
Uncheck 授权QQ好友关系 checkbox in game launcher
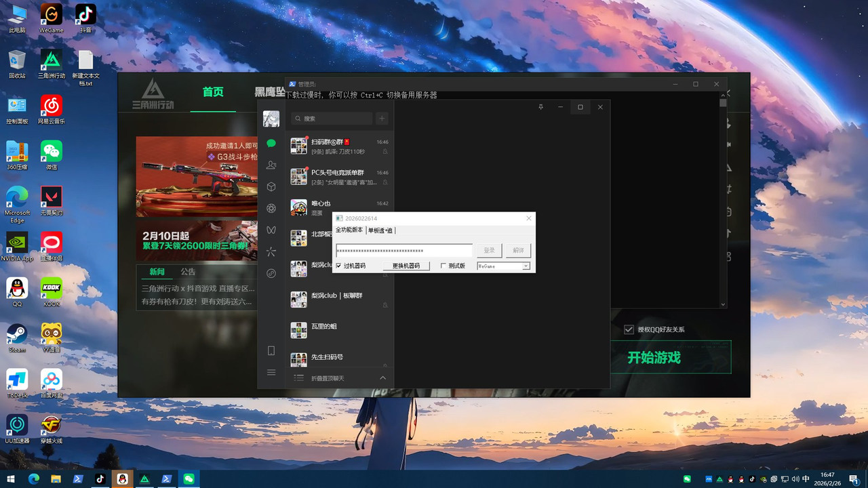coord(629,329)
